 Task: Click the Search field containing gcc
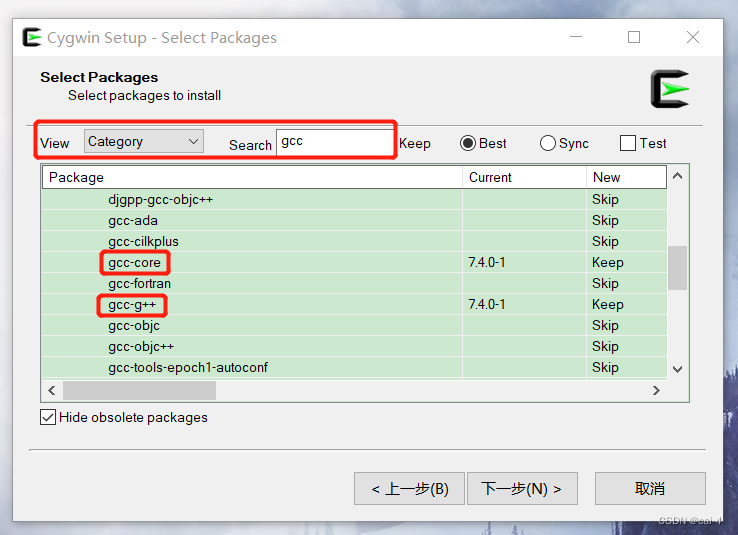click(335, 142)
